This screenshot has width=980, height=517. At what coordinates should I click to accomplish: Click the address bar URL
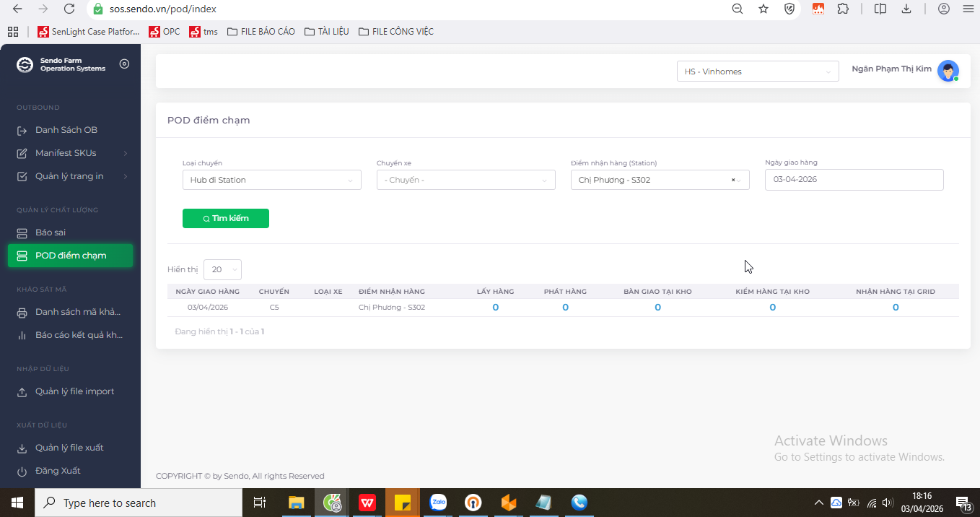163,9
